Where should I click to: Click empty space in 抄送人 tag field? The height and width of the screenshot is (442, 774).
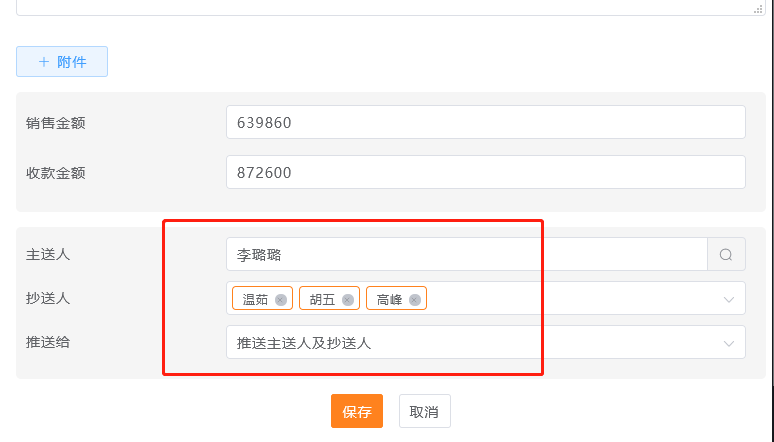coord(570,299)
